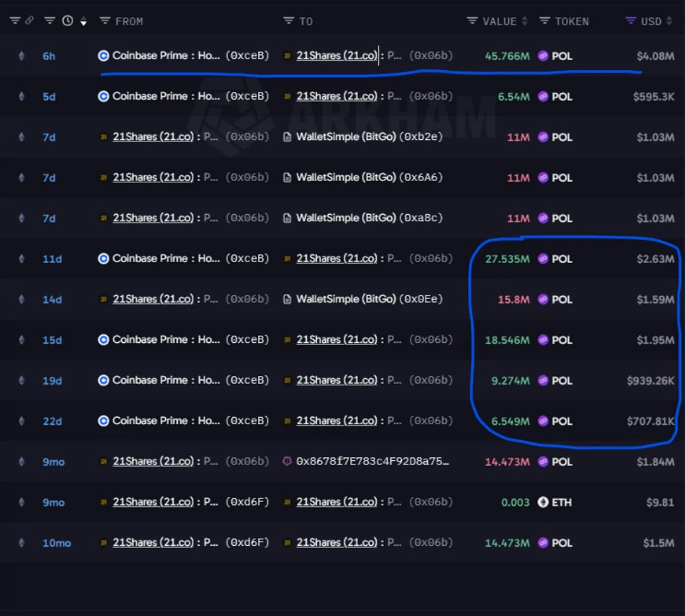Open the TO column filter
The height and width of the screenshot is (616, 685).
[289, 21]
